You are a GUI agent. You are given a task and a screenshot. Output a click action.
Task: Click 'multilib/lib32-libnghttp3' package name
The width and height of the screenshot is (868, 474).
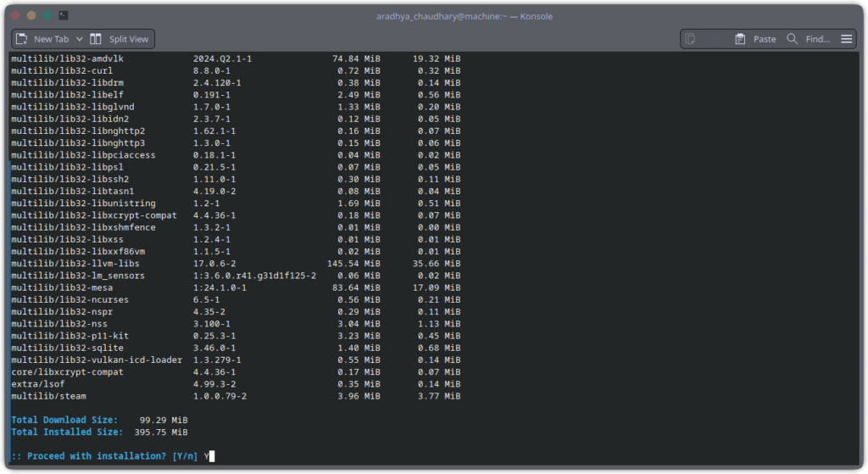[78, 142]
